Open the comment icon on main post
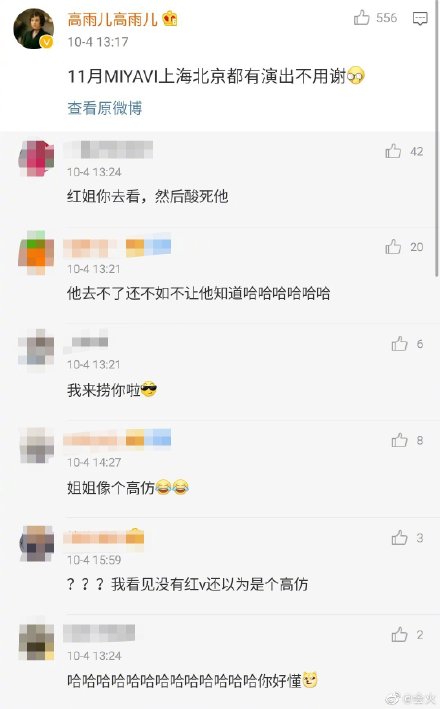The image size is (440, 709). click(x=420, y=19)
